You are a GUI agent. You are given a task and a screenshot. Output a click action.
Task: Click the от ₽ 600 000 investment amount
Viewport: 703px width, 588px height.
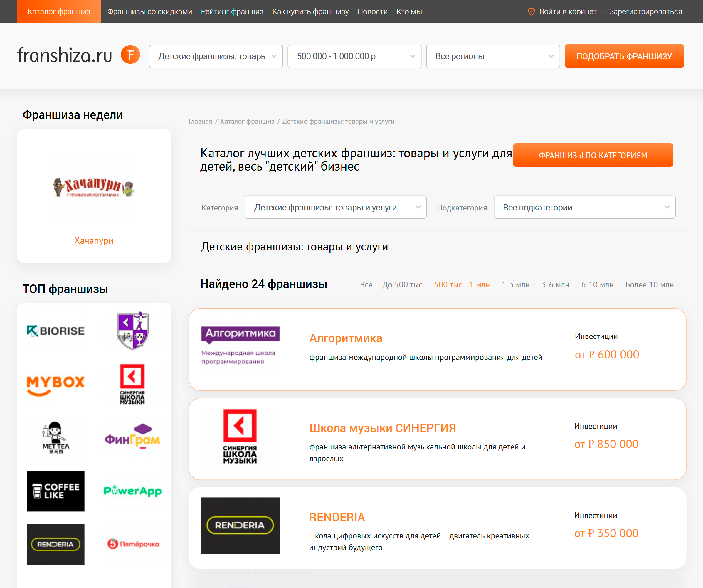point(607,354)
